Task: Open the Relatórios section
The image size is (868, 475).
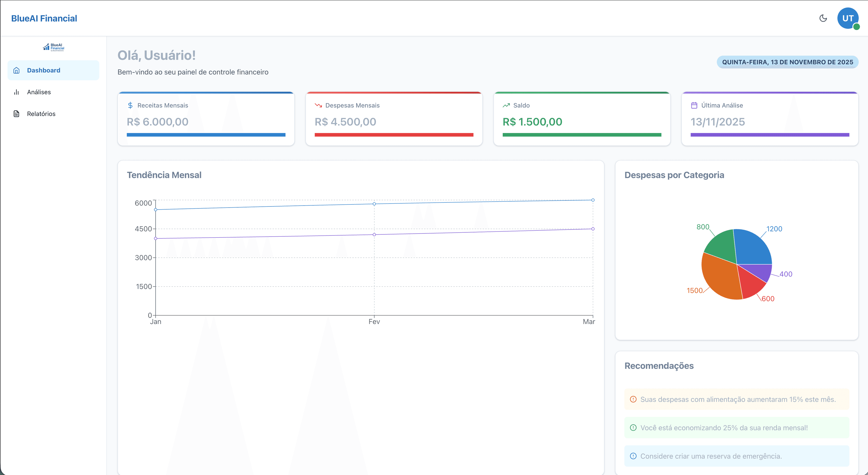Action: coord(41,114)
